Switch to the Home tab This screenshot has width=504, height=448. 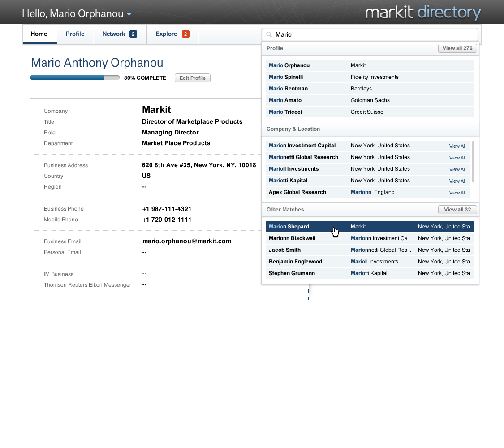[x=39, y=34]
